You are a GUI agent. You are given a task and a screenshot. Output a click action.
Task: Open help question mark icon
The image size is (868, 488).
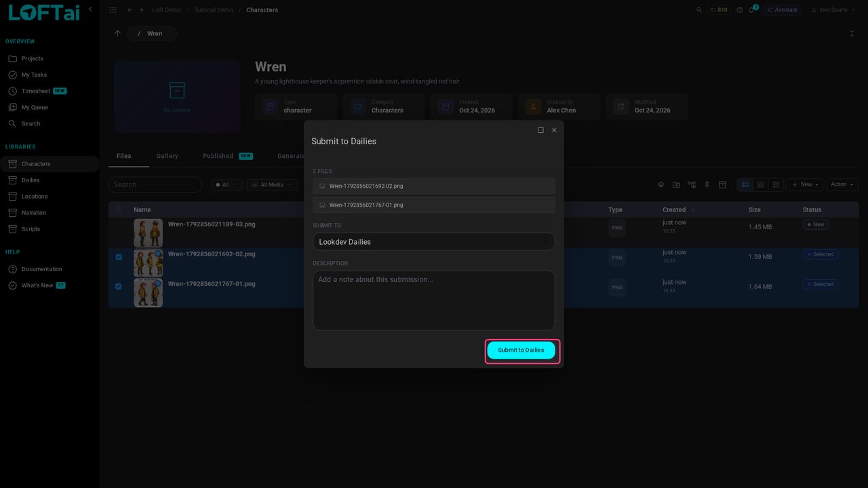(740, 10)
